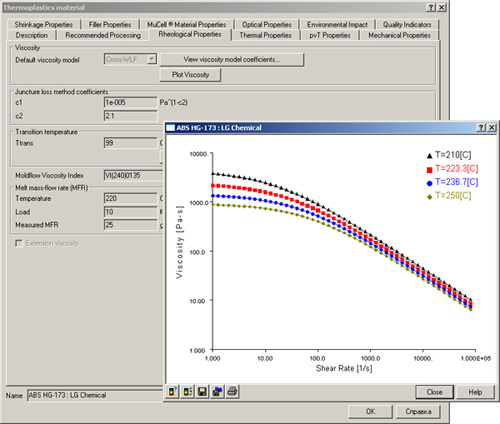Click the 'Shear Rate [1/s]' axis label

344,368
